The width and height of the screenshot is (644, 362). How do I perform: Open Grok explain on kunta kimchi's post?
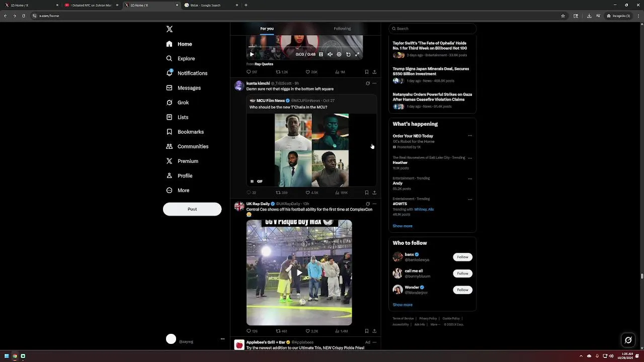click(368, 83)
